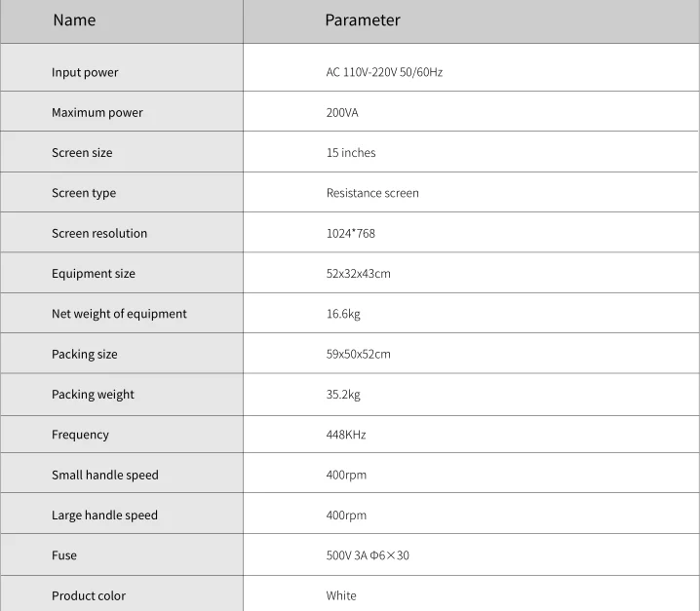Click the 1024*768 resolution value
Viewport: 700px width, 611px height.
click(x=351, y=233)
